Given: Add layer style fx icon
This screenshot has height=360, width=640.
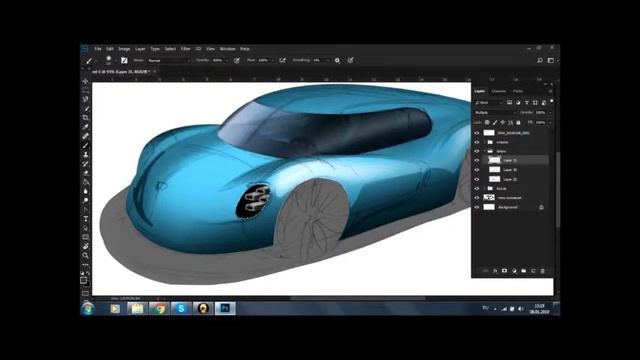Looking at the screenshot, I should [495, 271].
